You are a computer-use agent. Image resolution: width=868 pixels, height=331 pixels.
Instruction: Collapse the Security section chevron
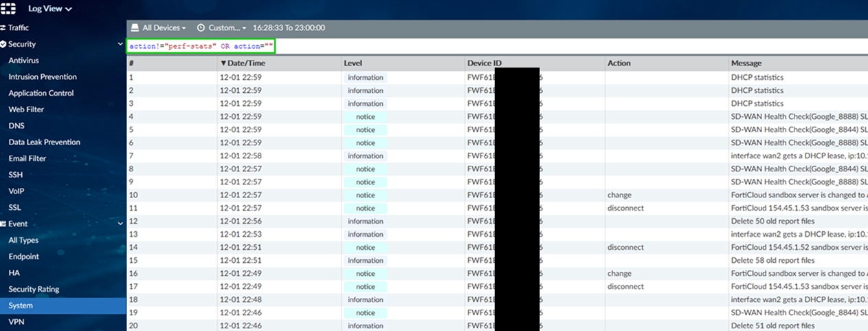click(120, 44)
